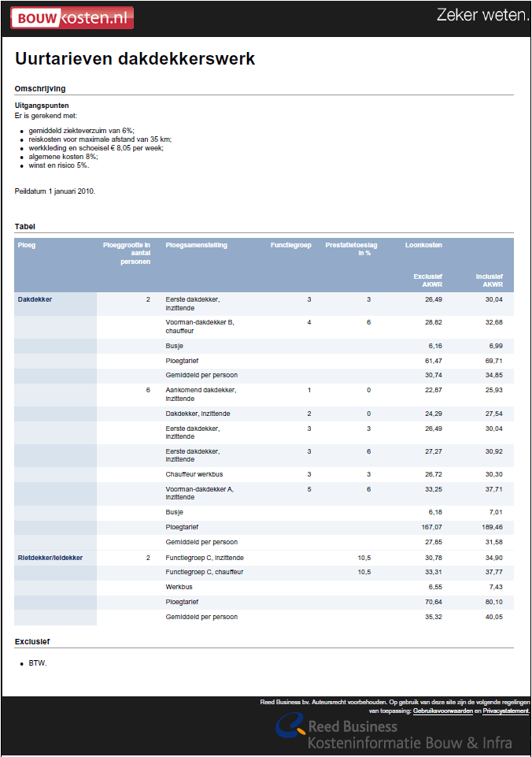
Task: Click the Uitgangspunten subheading
Action: click(42, 106)
